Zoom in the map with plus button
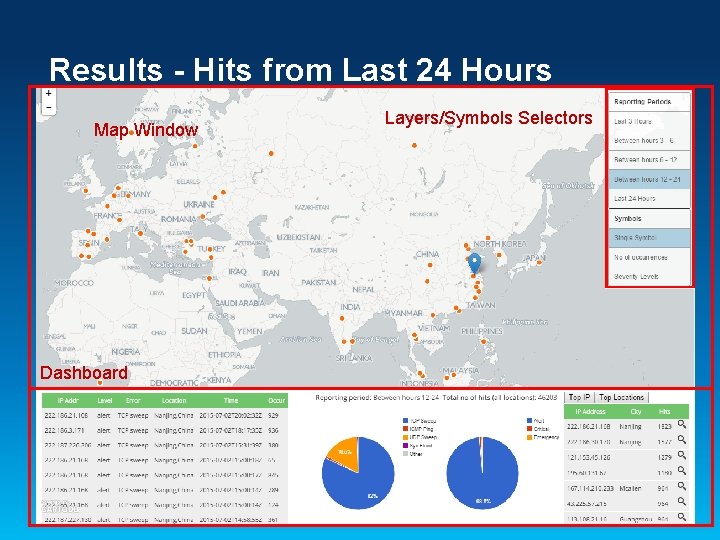 48,93
